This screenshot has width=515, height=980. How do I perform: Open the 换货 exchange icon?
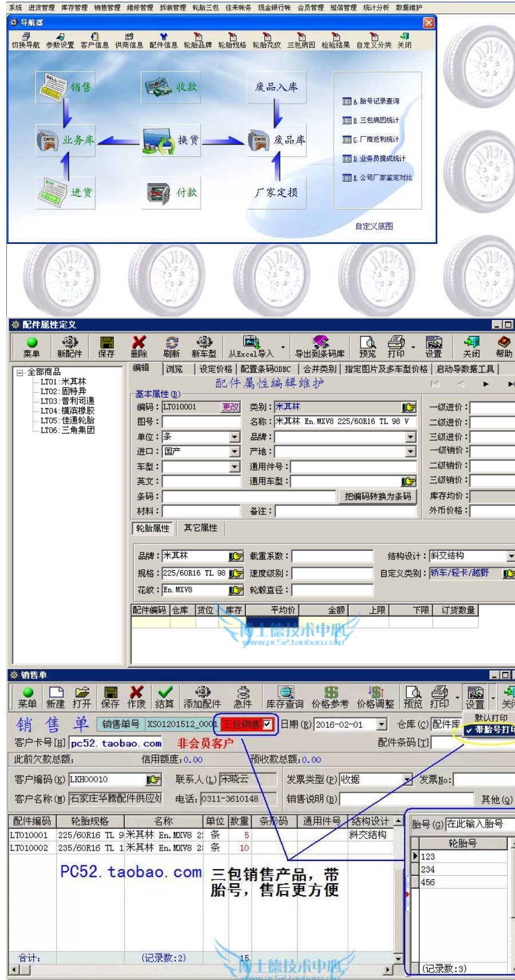[x=171, y=140]
